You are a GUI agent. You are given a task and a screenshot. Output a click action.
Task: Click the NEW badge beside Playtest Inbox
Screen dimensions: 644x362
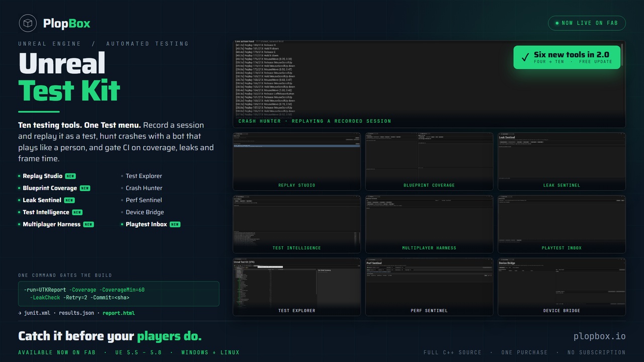tap(175, 224)
